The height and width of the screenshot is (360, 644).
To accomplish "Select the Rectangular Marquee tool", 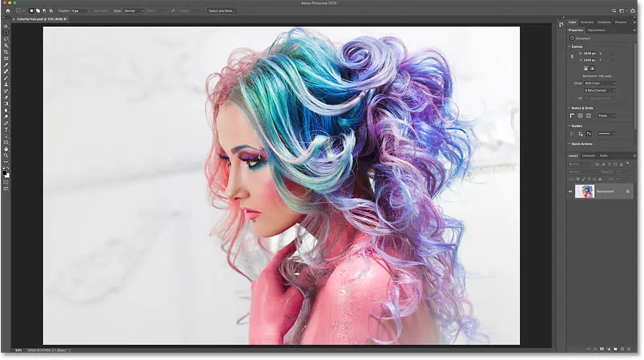I will click(x=6, y=32).
